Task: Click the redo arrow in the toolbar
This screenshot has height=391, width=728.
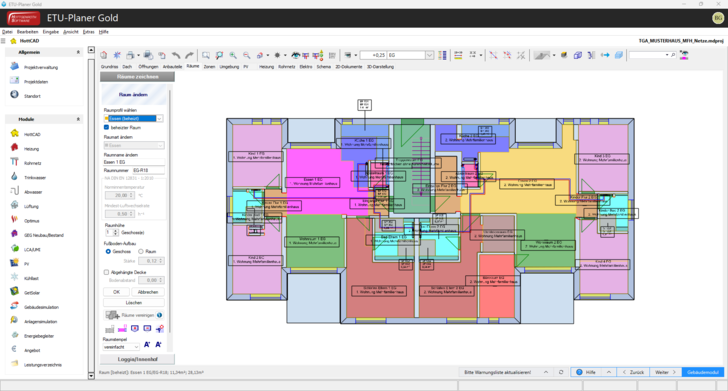Action: click(189, 55)
